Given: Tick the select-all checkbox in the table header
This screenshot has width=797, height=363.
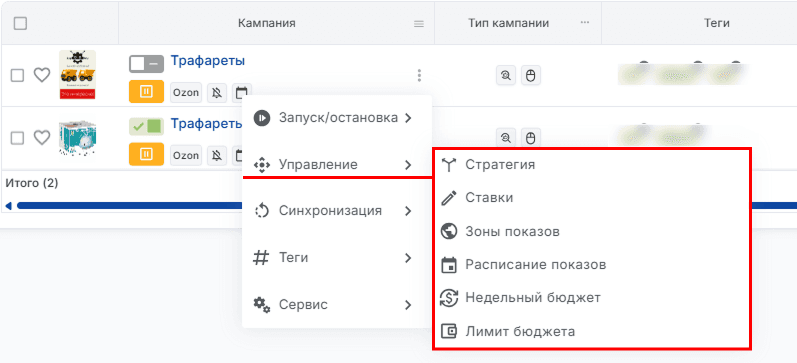Looking at the screenshot, I should coord(20,23).
